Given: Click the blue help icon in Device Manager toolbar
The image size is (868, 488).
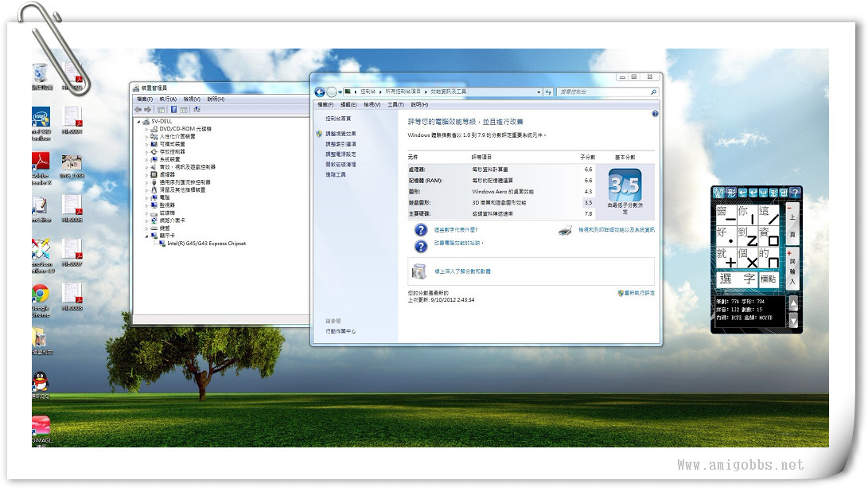Looking at the screenshot, I should 173,109.
